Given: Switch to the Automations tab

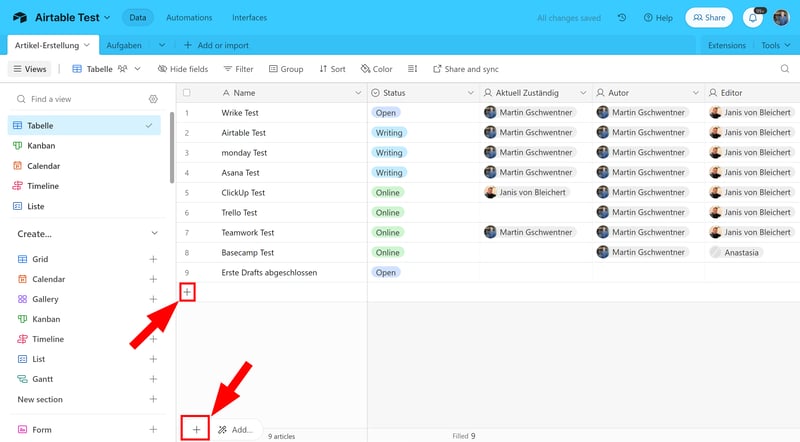Looking at the screenshot, I should pos(189,17).
